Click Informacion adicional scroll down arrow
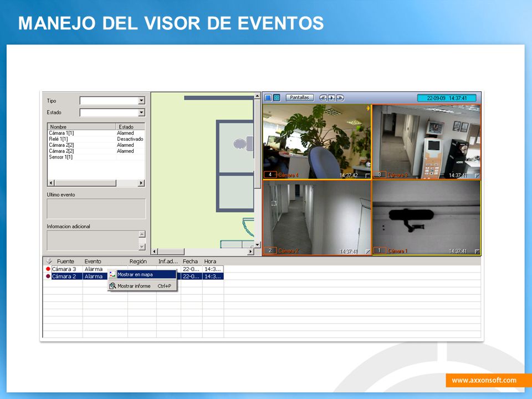This screenshot has width=532, height=399. (142, 247)
